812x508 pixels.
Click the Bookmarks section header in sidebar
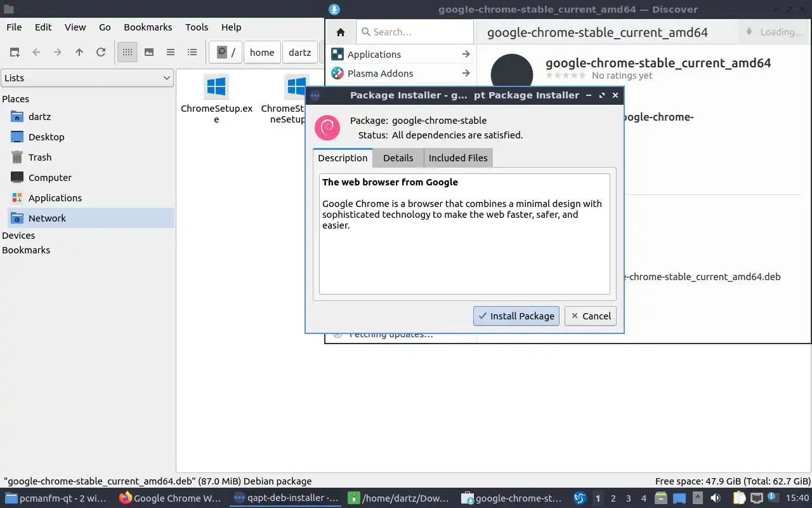point(26,250)
